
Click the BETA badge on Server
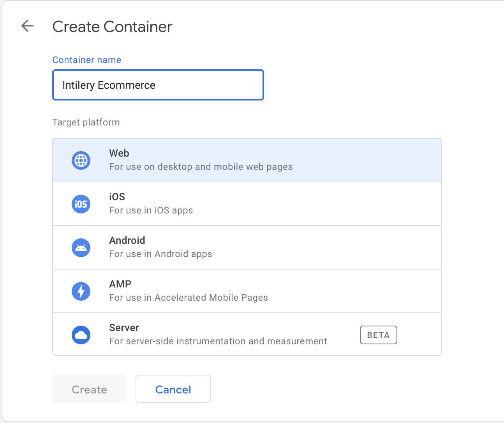point(378,335)
